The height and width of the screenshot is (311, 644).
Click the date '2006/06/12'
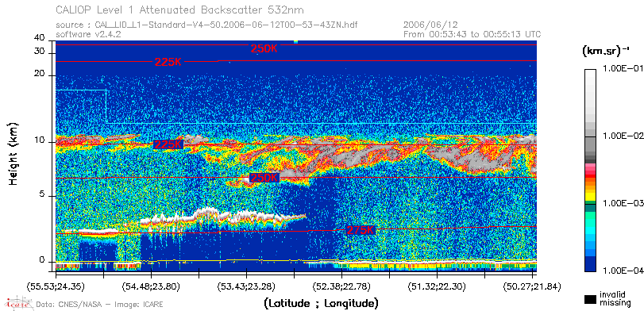click(x=430, y=25)
